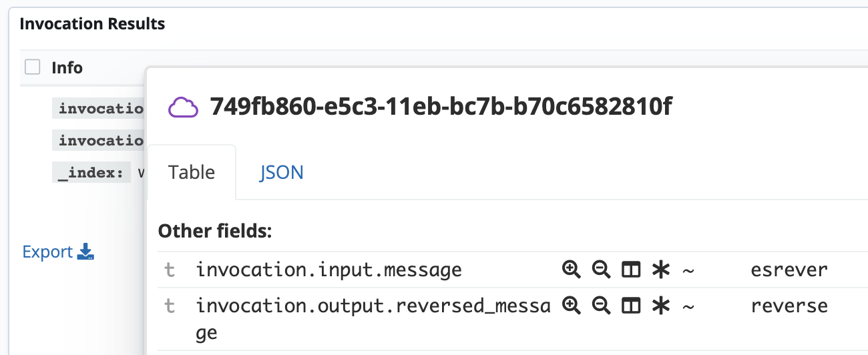Click the Info column header

[67, 67]
